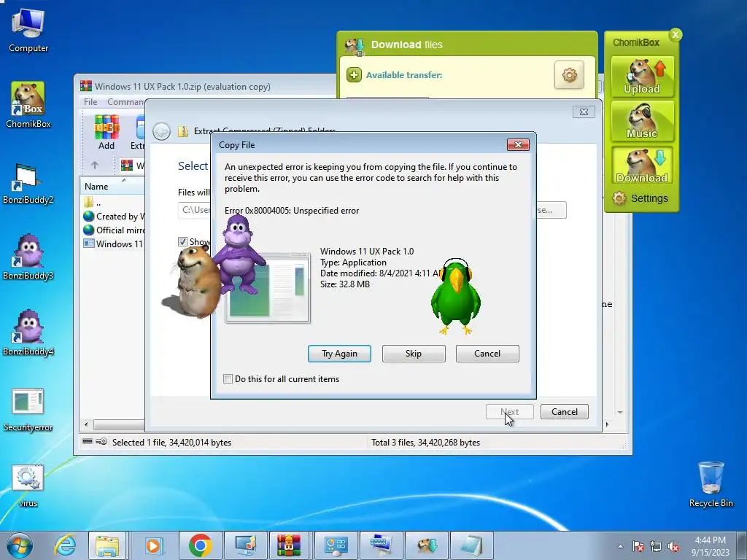Open Windows Media Player from the taskbar

coord(153,545)
